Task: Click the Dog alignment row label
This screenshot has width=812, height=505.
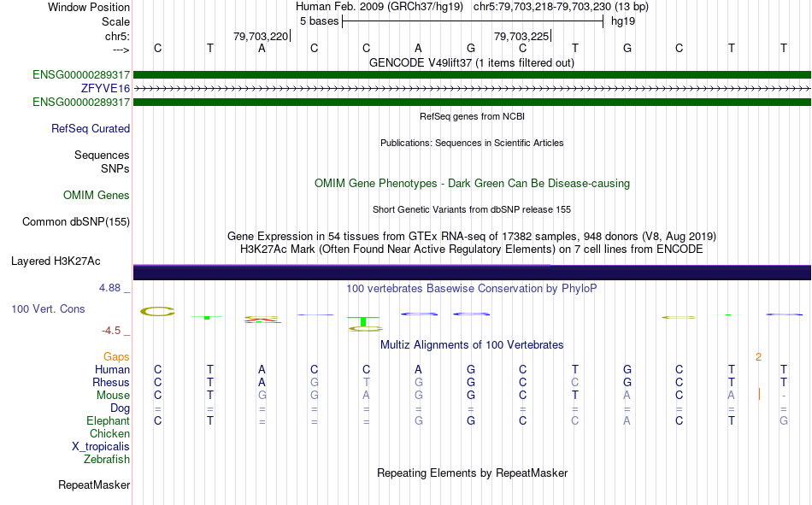Action: 120,408
